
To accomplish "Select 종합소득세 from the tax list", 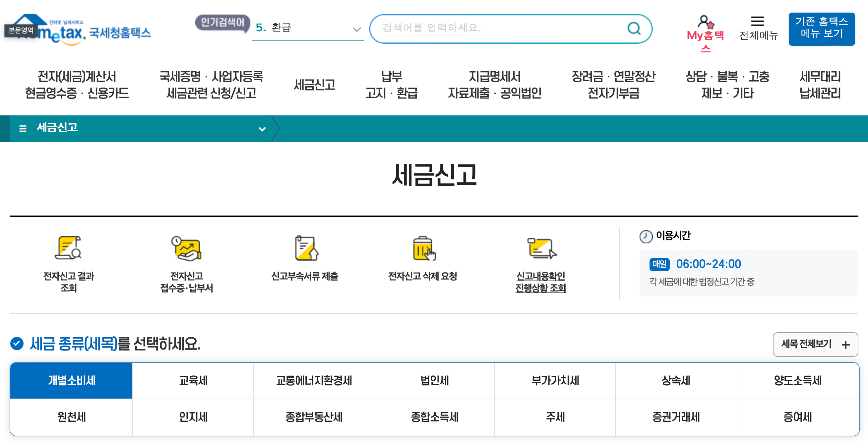I will (x=434, y=417).
